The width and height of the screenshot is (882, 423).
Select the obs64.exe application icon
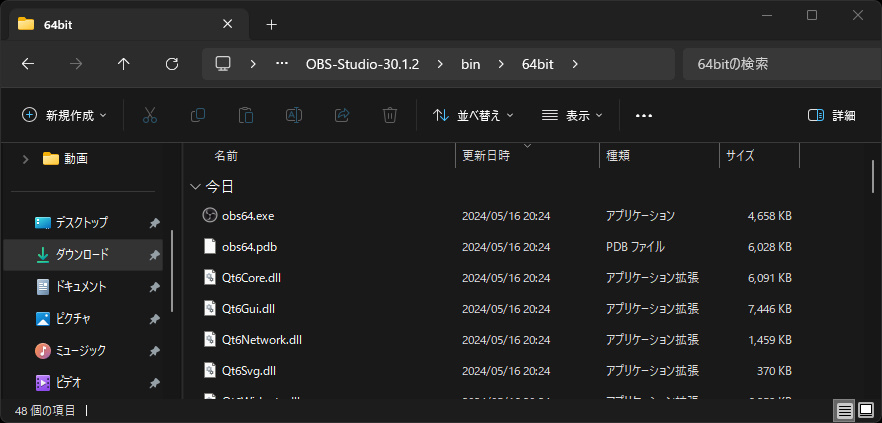coord(210,215)
